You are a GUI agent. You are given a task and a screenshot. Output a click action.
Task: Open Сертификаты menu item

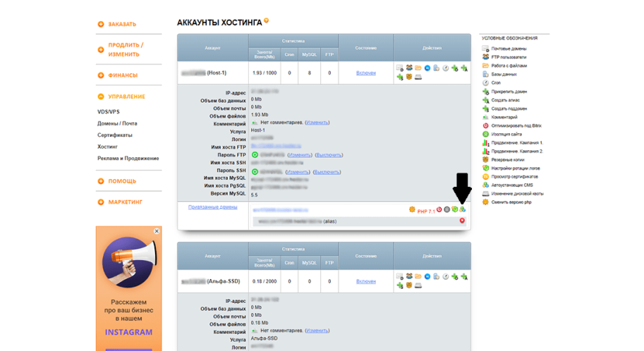pyautogui.click(x=114, y=135)
